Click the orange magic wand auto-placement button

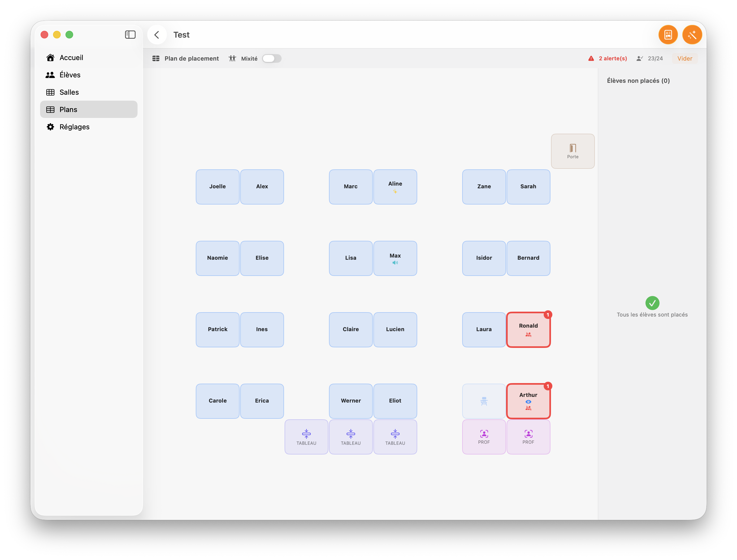click(692, 35)
